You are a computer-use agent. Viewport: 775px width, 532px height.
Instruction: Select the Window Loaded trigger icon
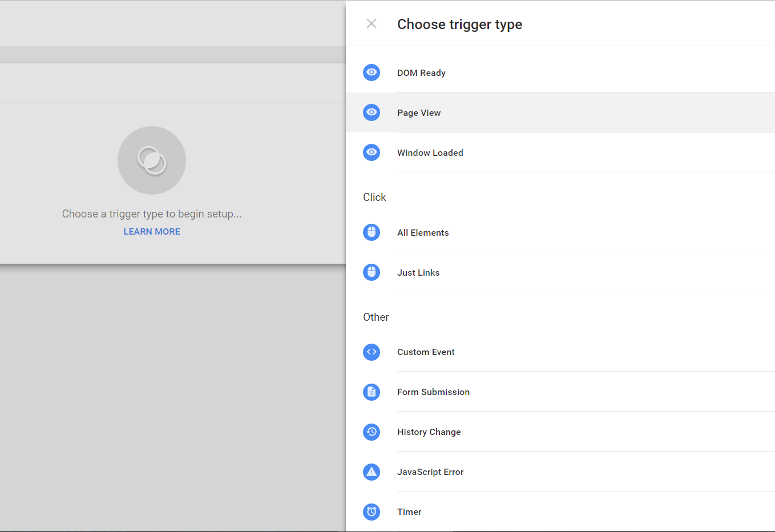372,152
